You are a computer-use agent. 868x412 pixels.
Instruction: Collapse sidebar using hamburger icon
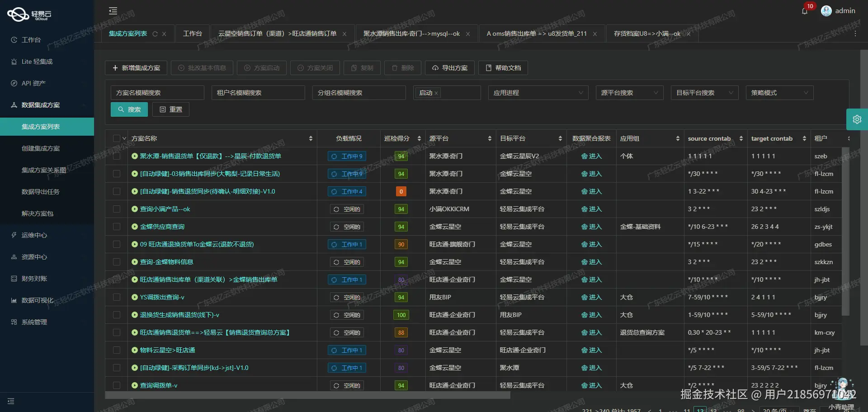click(113, 10)
